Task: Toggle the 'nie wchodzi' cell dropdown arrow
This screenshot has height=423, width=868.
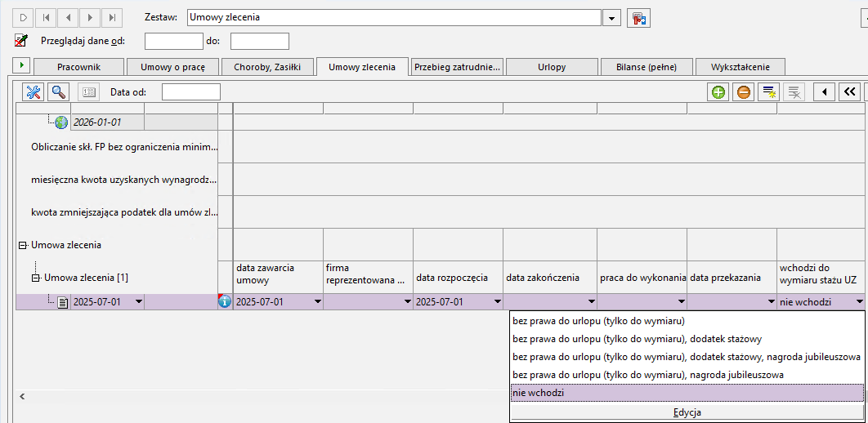Action: (858, 302)
